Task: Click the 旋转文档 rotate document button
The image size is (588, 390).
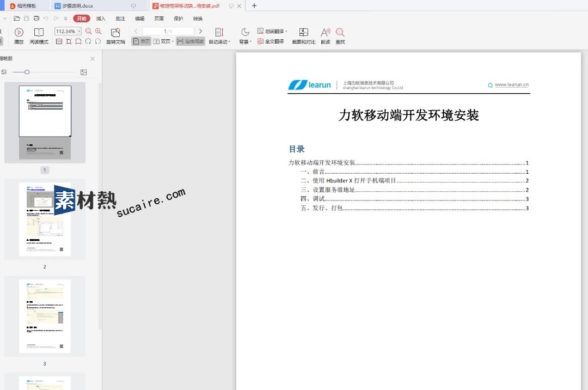Action: 115,36
